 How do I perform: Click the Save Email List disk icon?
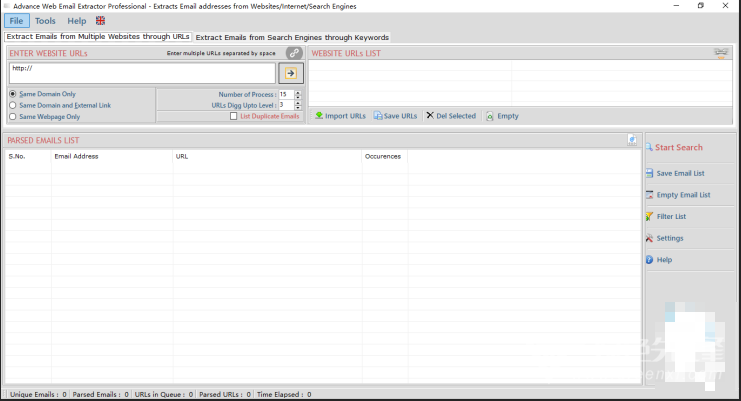coord(649,173)
